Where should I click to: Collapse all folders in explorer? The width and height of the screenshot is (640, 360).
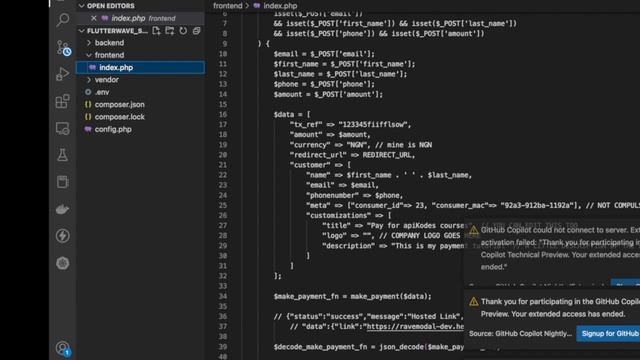(x=197, y=31)
